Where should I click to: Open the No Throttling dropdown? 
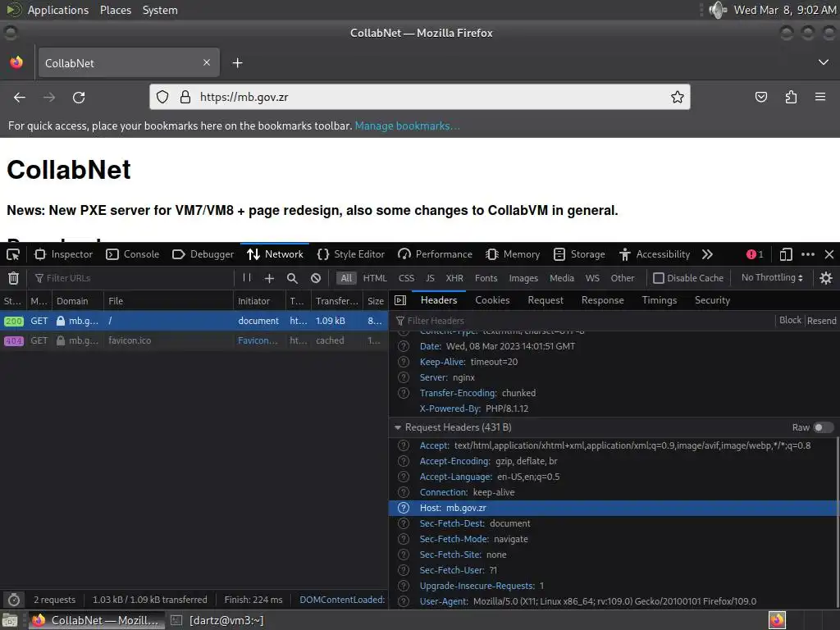coord(772,277)
